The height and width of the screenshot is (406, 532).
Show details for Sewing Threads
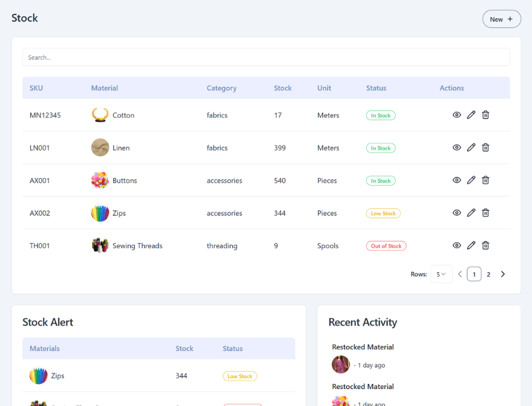457,245
